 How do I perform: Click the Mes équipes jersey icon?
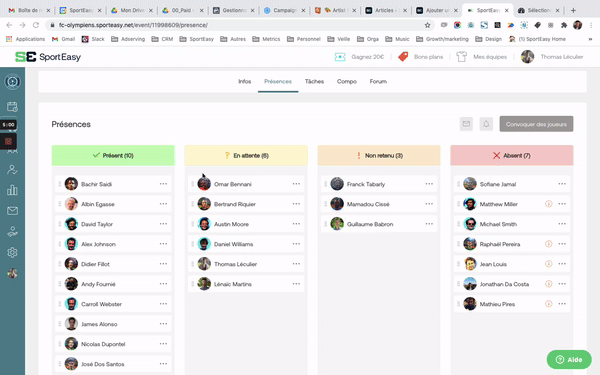(461, 57)
